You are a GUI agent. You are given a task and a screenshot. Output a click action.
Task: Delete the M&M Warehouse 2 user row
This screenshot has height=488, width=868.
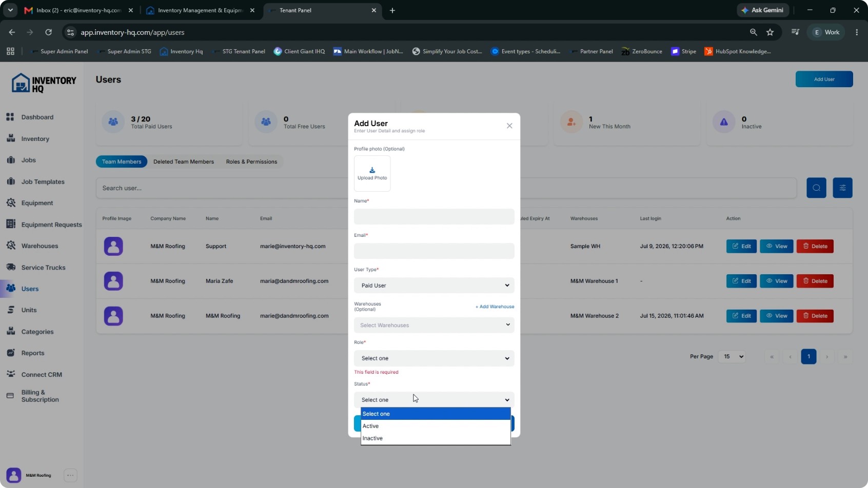pos(815,316)
